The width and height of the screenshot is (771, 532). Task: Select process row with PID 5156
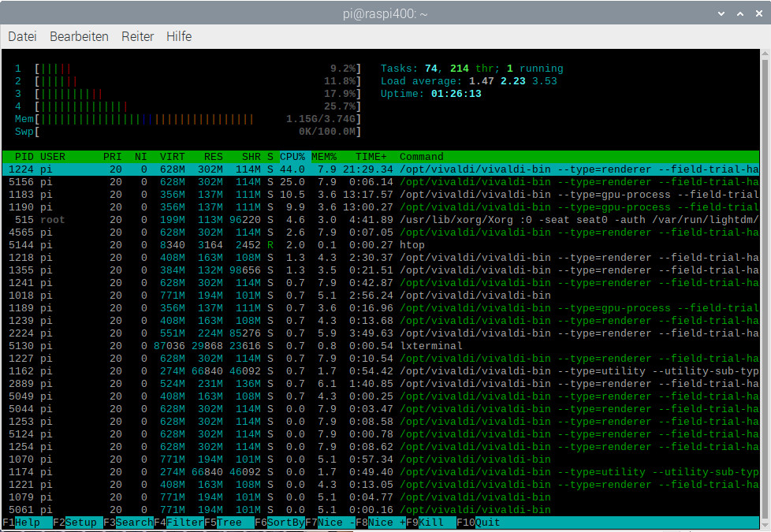coord(381,182)
